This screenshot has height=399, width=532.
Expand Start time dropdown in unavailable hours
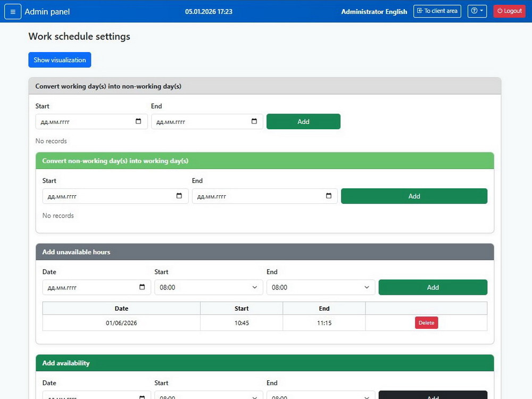click(209, 287)
